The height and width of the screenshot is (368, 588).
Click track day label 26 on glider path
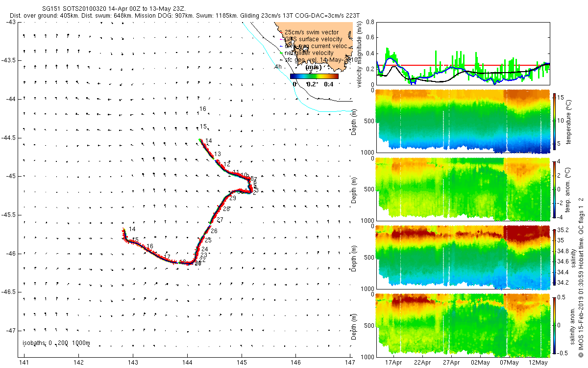coord(214,231)
